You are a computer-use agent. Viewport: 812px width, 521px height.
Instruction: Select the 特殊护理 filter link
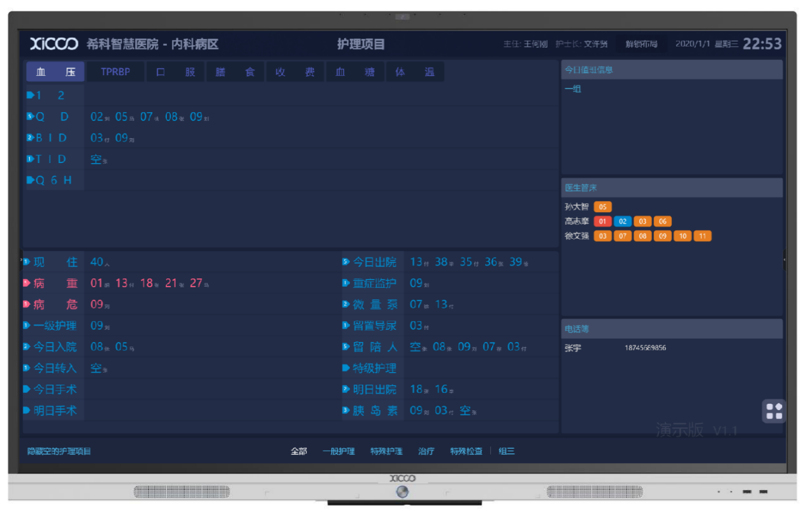386,451
